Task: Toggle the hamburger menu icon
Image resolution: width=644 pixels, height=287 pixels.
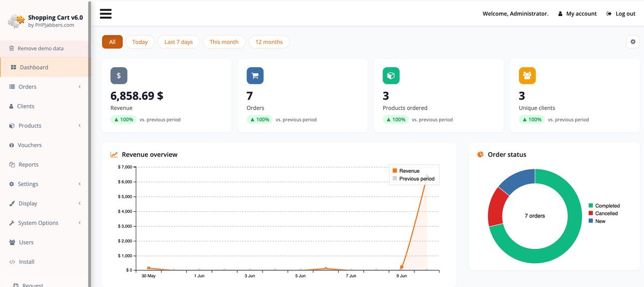Action: [x=106, y=13]
